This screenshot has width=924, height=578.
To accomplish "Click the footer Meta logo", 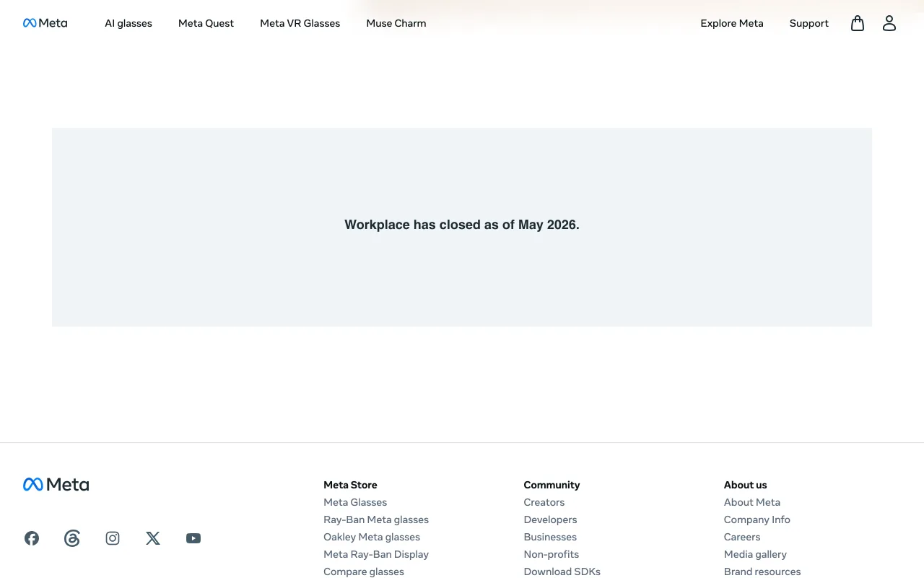I will coord(56,485).
